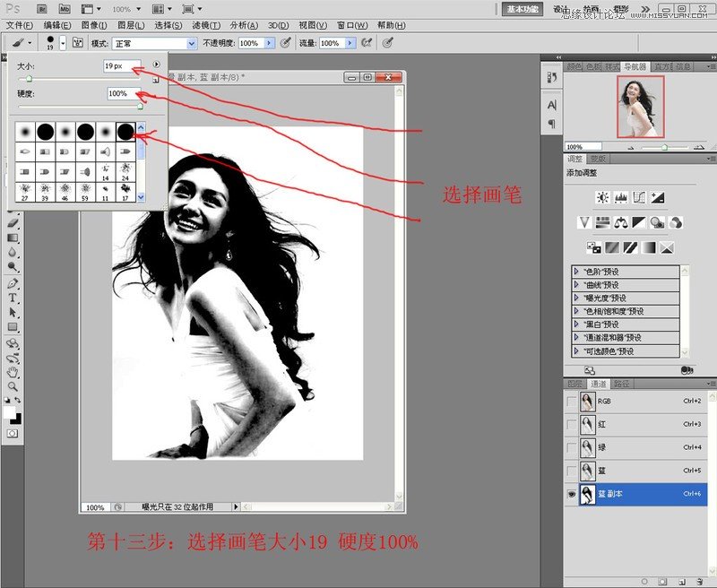717x588 pixels.
Task: Open the brush picker flyout menu button
Action: (x=158, y=64)
